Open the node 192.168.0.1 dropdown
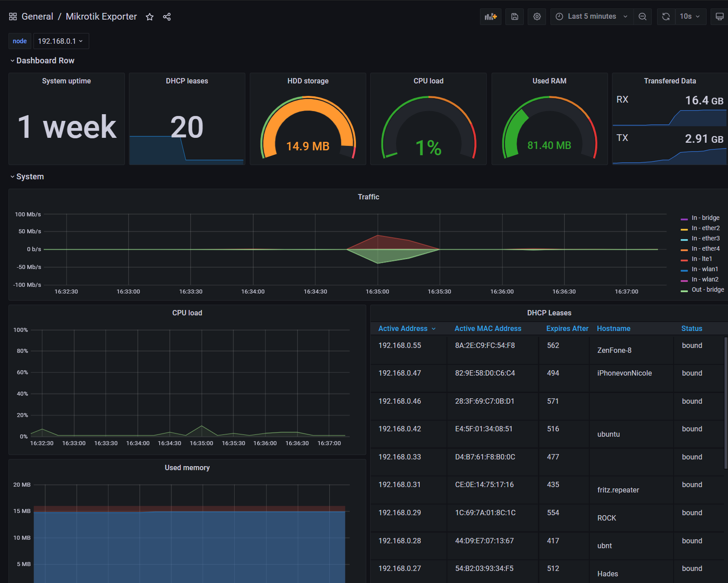 point(61,41)
